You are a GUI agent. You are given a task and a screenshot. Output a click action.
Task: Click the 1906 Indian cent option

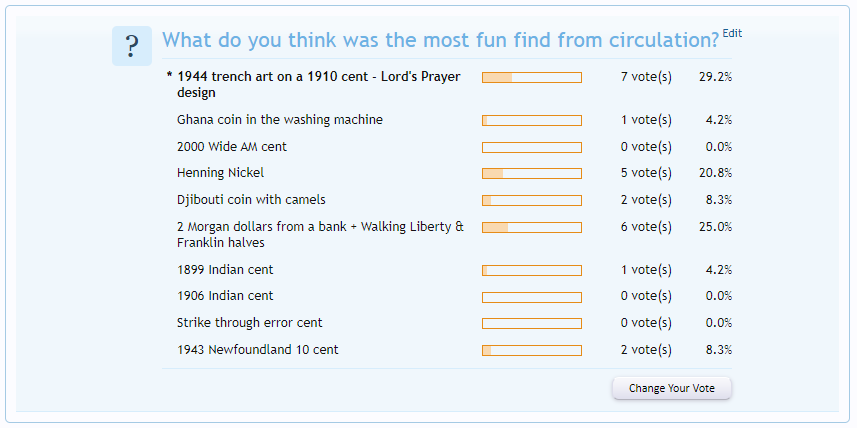[x=225, y=296]
